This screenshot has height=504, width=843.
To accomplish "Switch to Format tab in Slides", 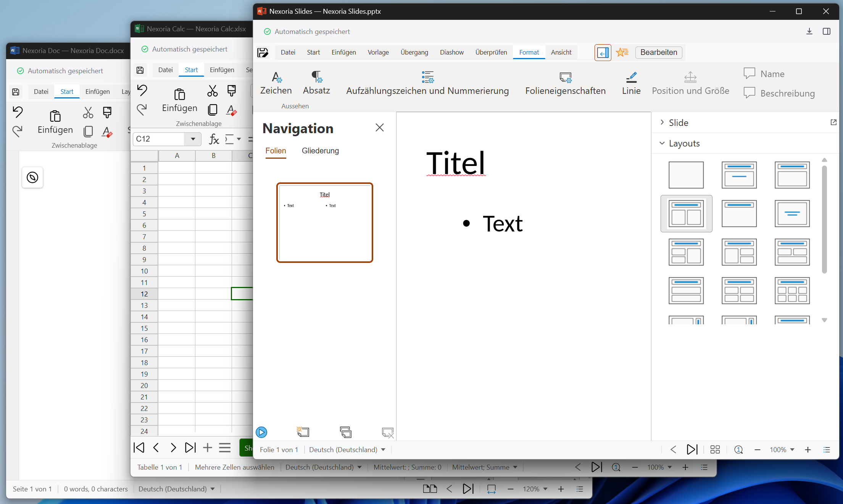I will coord(529,52).
